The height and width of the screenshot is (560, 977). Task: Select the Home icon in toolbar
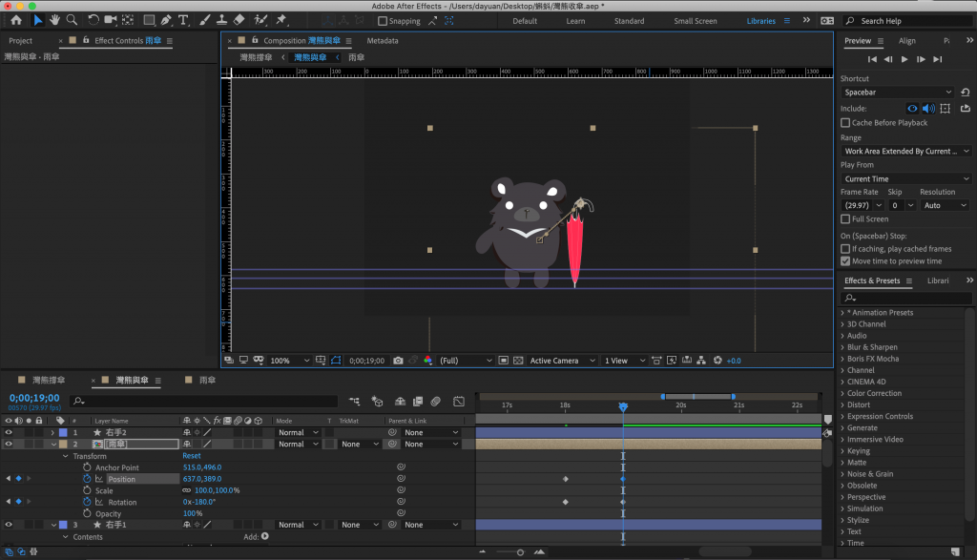coord(16,20)
